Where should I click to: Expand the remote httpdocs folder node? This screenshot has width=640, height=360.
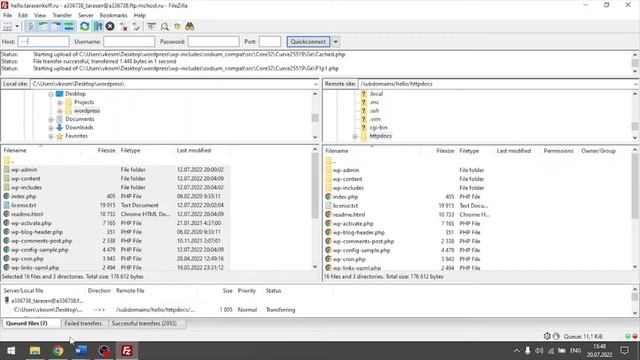[355, 136]
